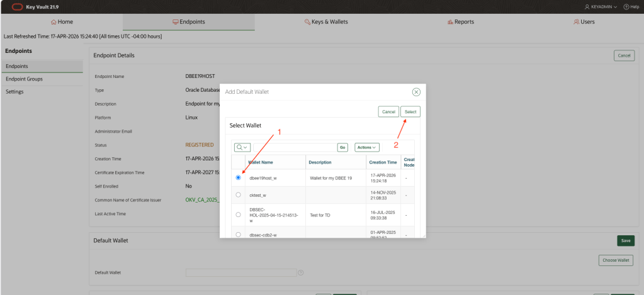Select the dbee19host_w wallet radio button

238,177
